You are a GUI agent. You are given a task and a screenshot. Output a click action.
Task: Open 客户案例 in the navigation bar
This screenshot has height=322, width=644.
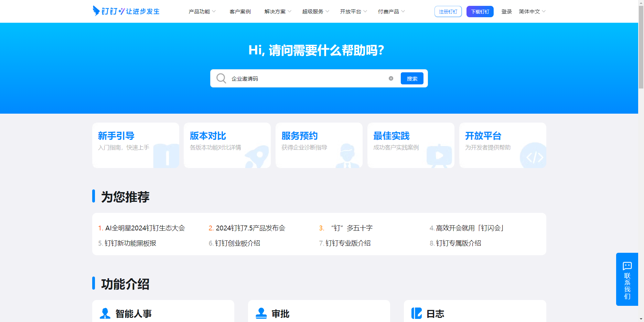240,11
